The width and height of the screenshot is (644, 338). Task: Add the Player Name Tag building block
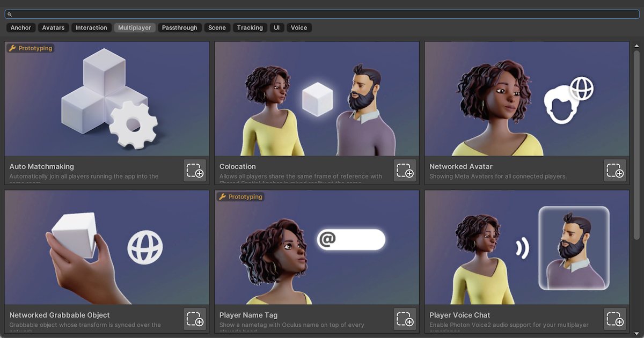[405, 319]
